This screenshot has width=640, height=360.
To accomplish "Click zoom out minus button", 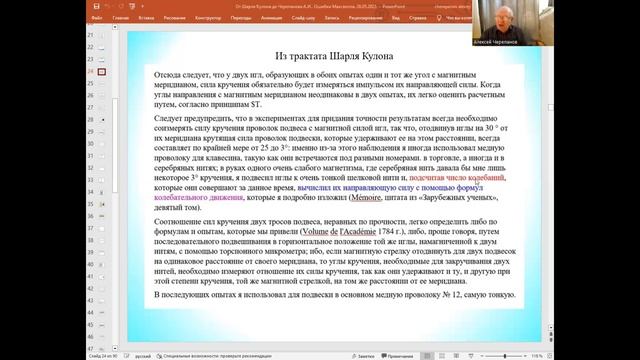I will pos(482,356).
